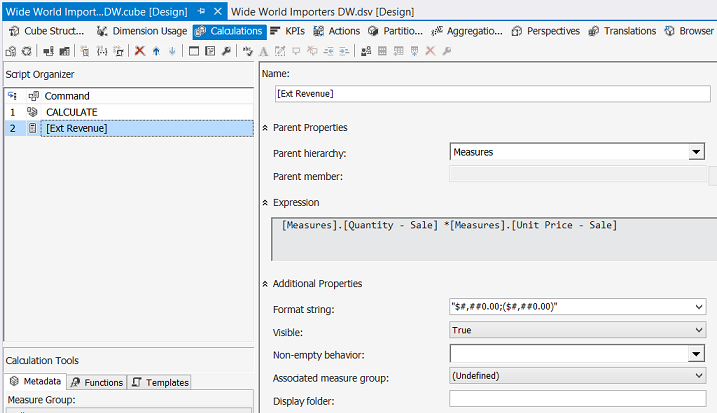Screen dimensions: 717x413
Task: Select the Functions tab in Calculation Tools
Action: [x=97, y=382]
